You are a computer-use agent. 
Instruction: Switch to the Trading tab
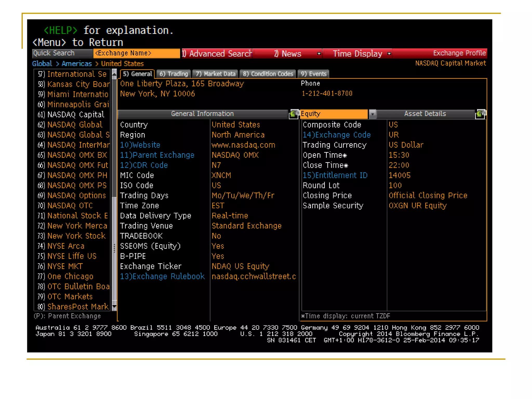point(174,74)
